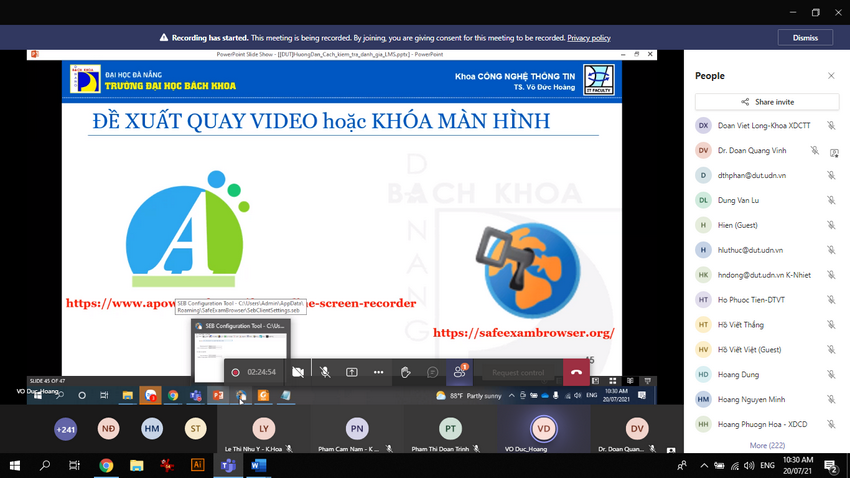
Task: Close the People panel
Action: click(831, 76)
